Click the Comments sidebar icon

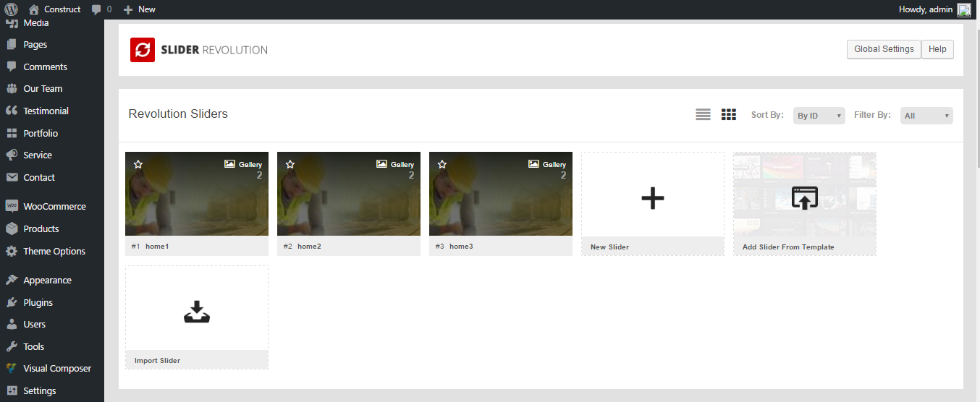click(x=12, y=67)
